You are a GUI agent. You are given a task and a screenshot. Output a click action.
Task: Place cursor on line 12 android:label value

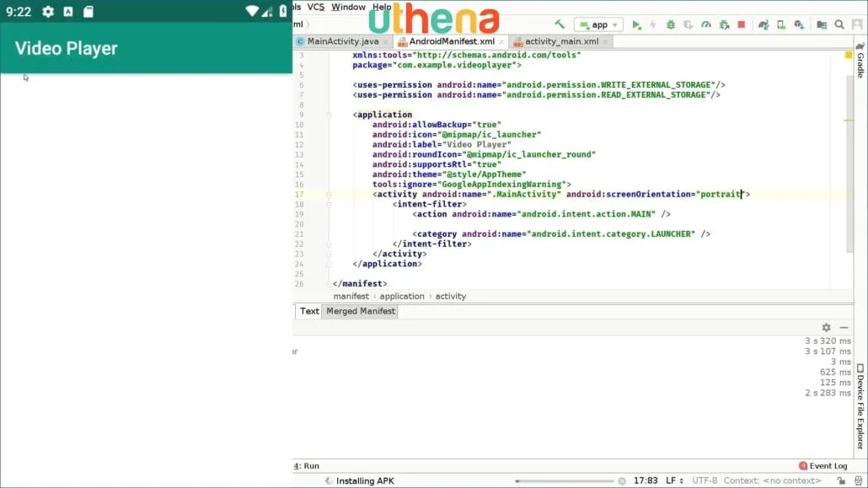(x=477, y=145)
